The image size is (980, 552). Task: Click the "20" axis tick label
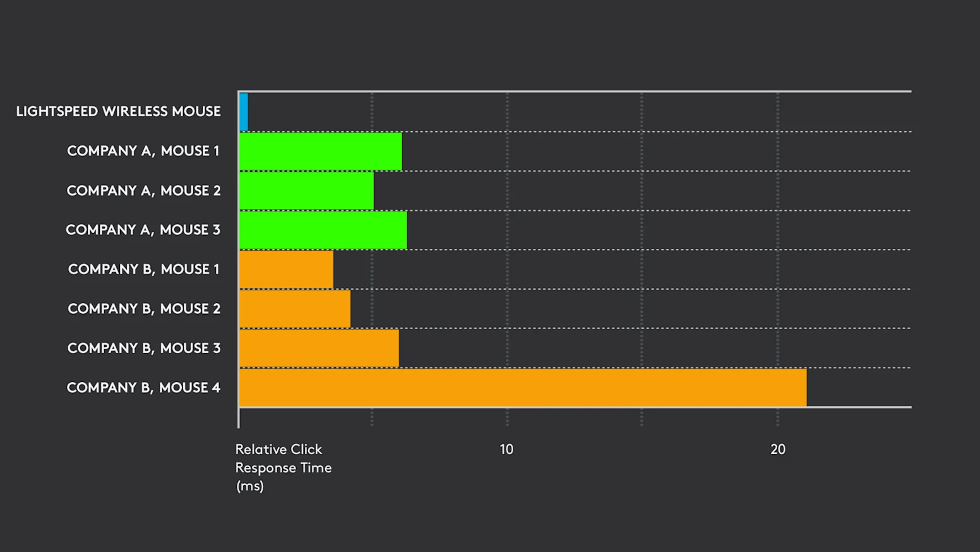click(778, 450)
